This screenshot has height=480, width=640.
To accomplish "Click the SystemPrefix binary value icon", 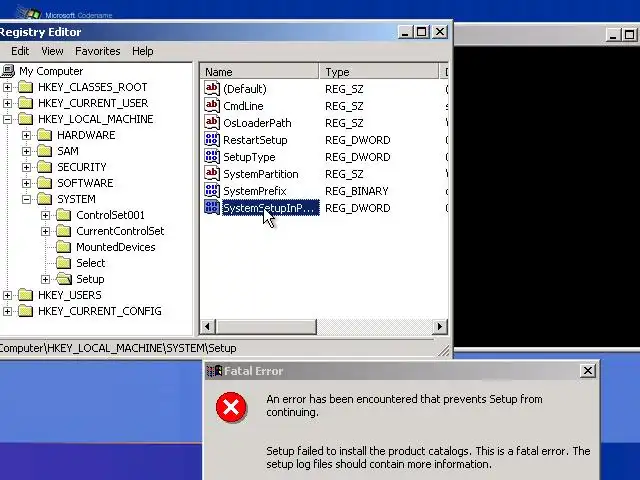I will 212,191.
